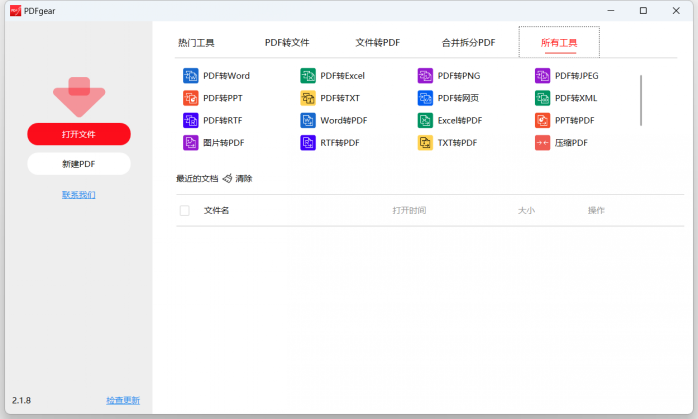Select the 所有工具 tab
Screen dimensions: 698x419
(x=559, y=43)
